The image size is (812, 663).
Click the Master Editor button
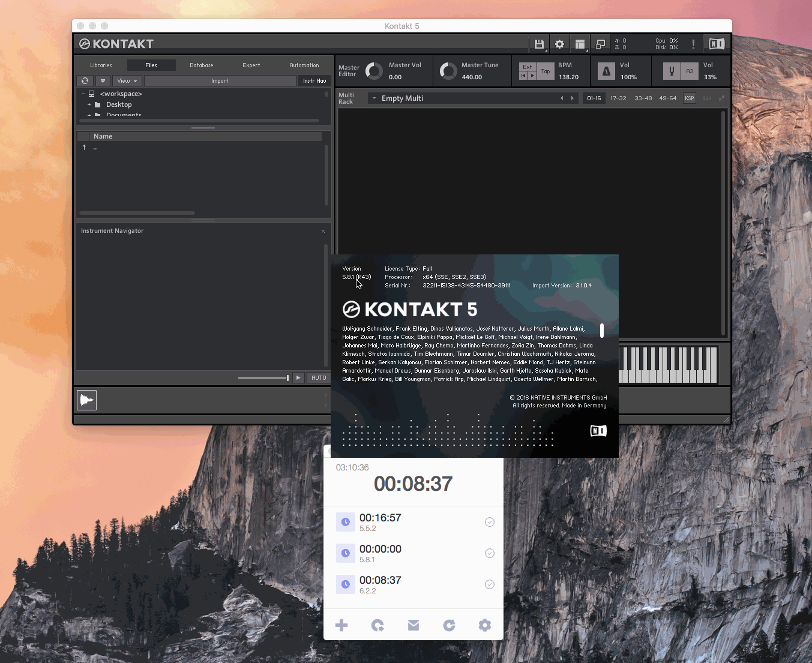click(x=349, y=71)
